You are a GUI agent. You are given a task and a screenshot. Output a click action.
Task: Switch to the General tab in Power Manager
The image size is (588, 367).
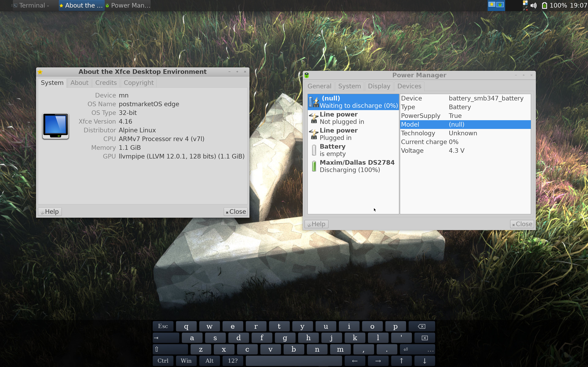coord(319,86)
